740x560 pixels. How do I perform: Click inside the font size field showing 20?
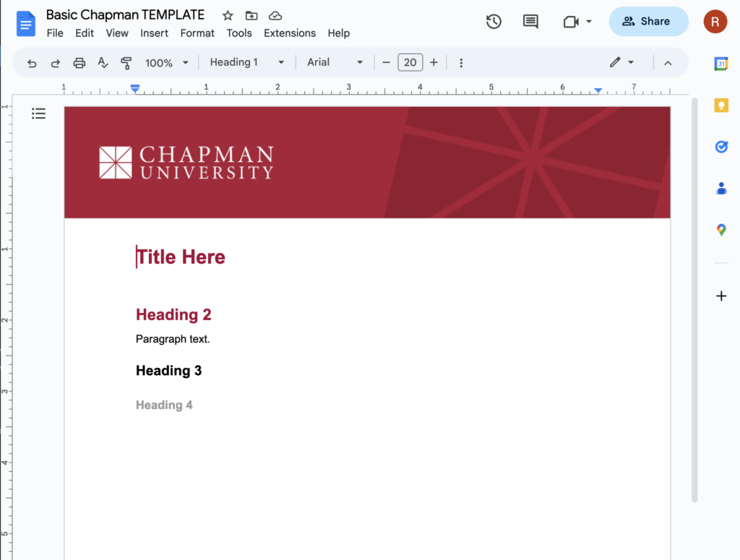tap(410, 62)
